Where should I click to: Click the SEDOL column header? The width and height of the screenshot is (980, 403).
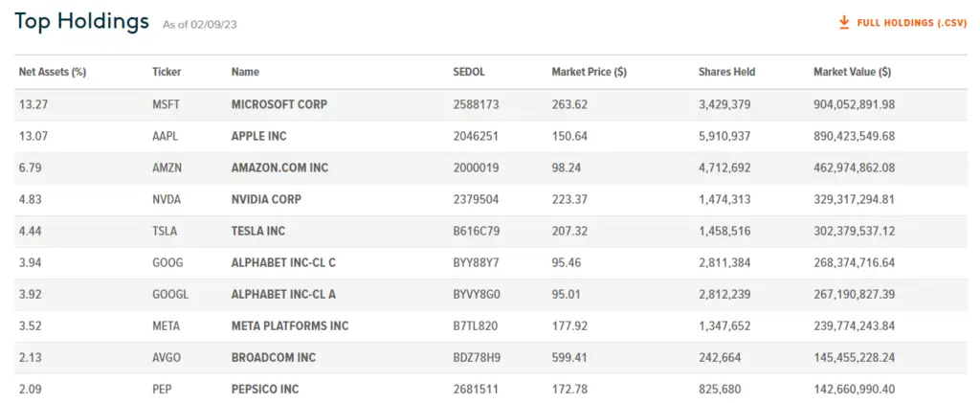point(469,72)
